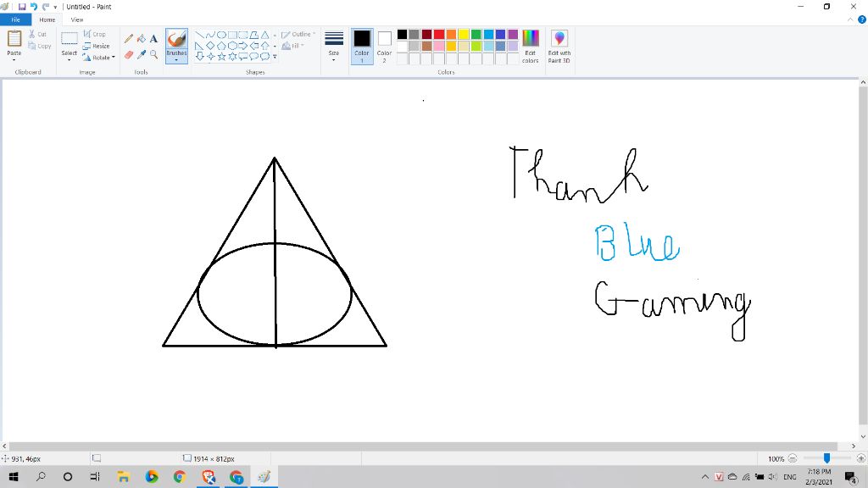This screenshot has height=488, width=868.
Task: Open Windows taskbar search
Action: (x=41, y=476)
